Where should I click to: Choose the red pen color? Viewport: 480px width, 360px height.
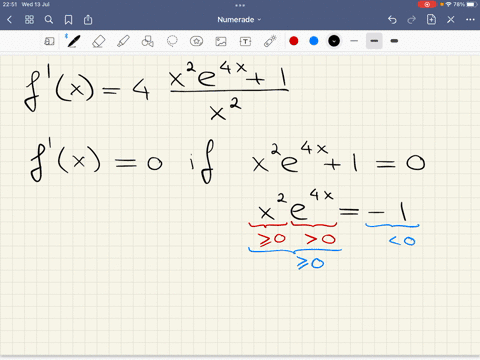point(294,41)
